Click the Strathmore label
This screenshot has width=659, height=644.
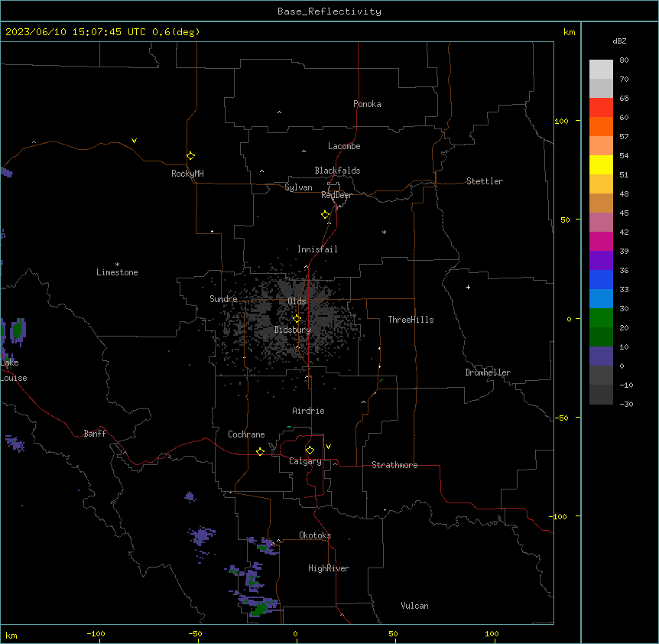click(x=394, y=465)
